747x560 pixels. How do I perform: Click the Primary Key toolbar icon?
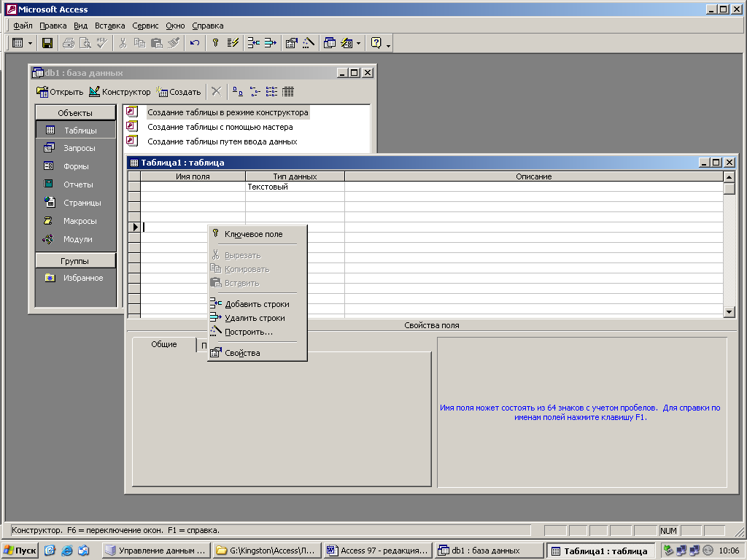[216, 43]
